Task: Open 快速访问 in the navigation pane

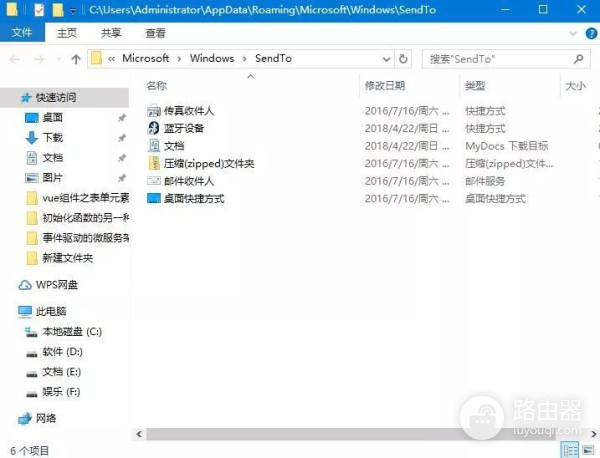Action: pyautogui.click(x=64, y=98)
